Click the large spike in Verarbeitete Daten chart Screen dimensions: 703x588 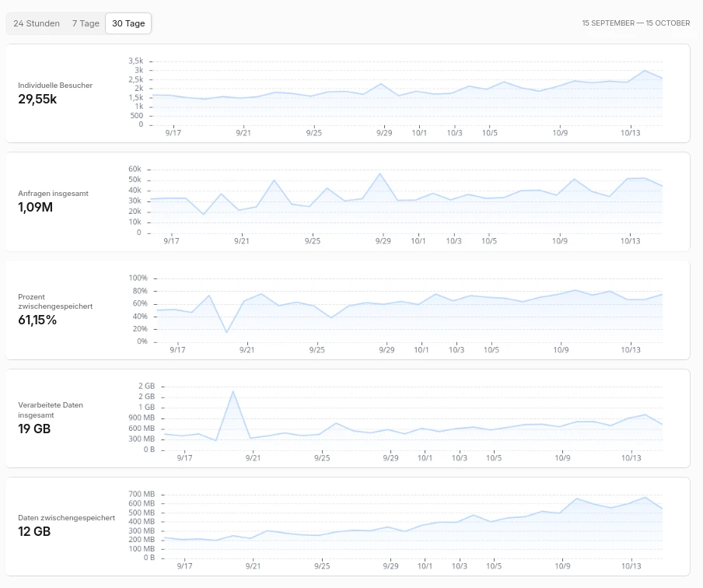click(233, 391)
